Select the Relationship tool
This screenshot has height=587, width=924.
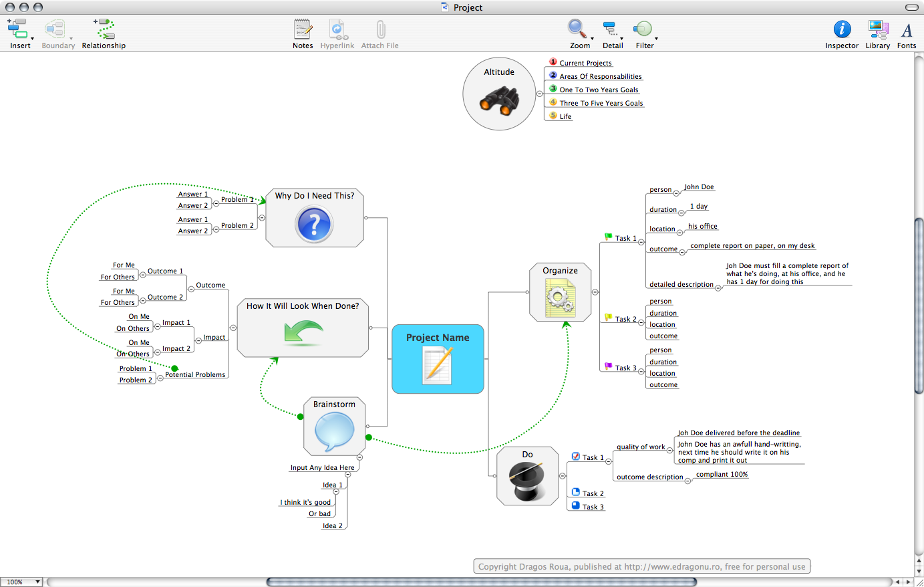point(104,30)
